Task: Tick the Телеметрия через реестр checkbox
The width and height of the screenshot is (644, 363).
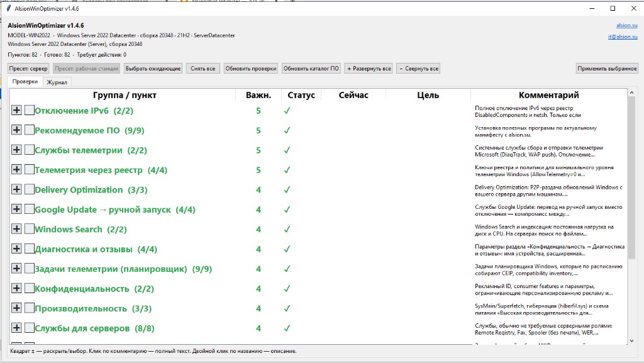Action: (29, 169)
